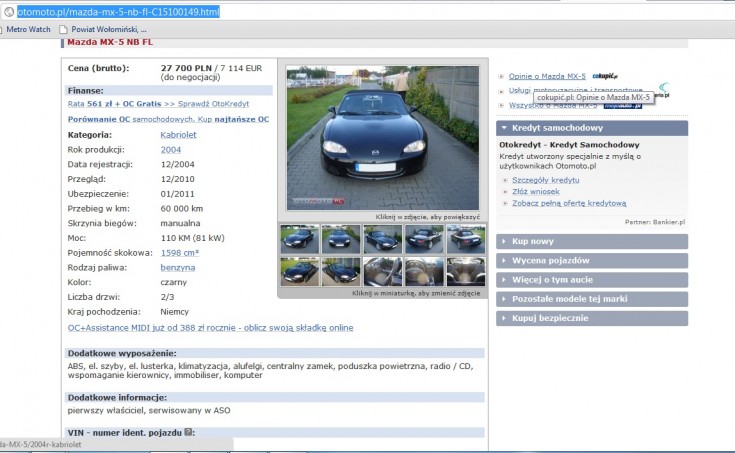
Task: Click the price text 27 700 PLN
Action: 186,68
